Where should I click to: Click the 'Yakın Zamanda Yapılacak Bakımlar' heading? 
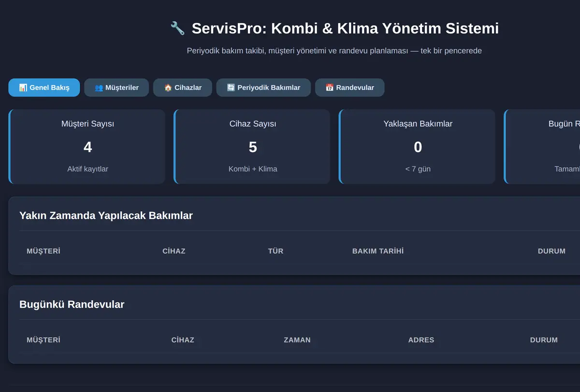pyautogui.click(x=106, y=216)
